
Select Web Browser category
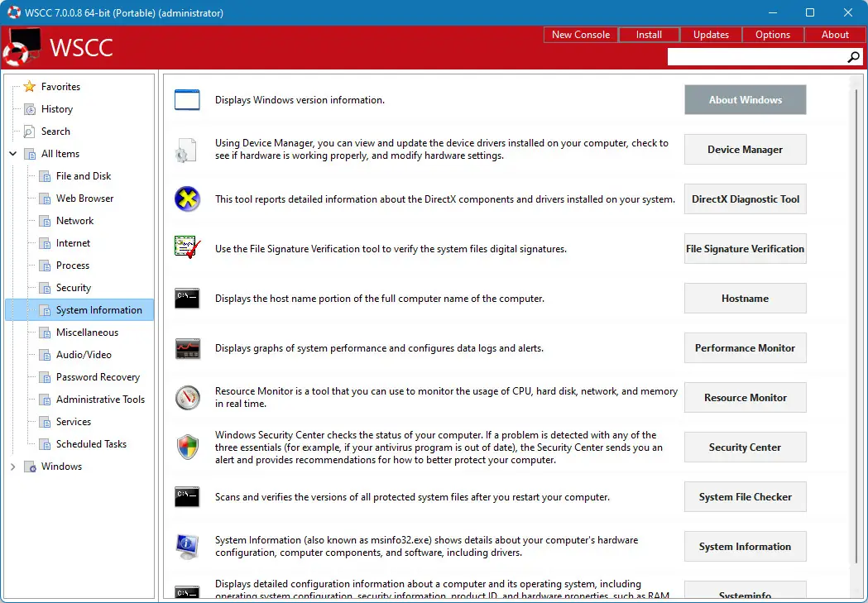pyautogui.click(x=84, y=199)
